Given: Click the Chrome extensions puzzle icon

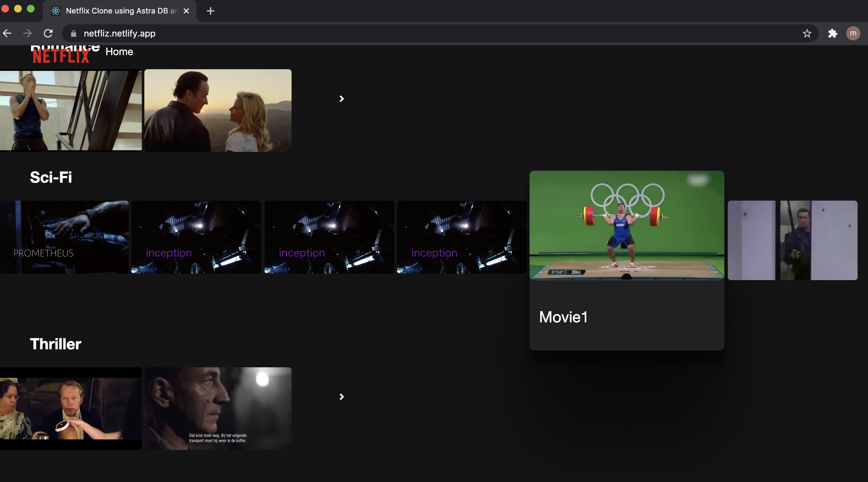Looking at the screenshot, I should 832,33.
